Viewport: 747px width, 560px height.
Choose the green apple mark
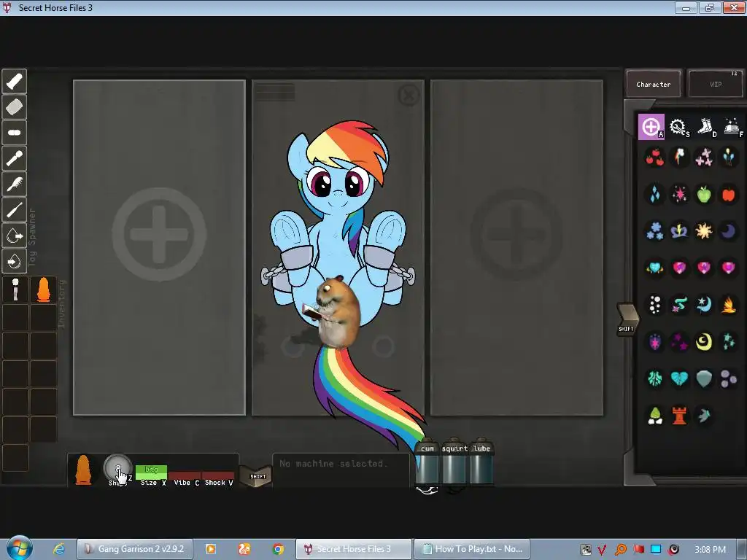pos(704,194)
